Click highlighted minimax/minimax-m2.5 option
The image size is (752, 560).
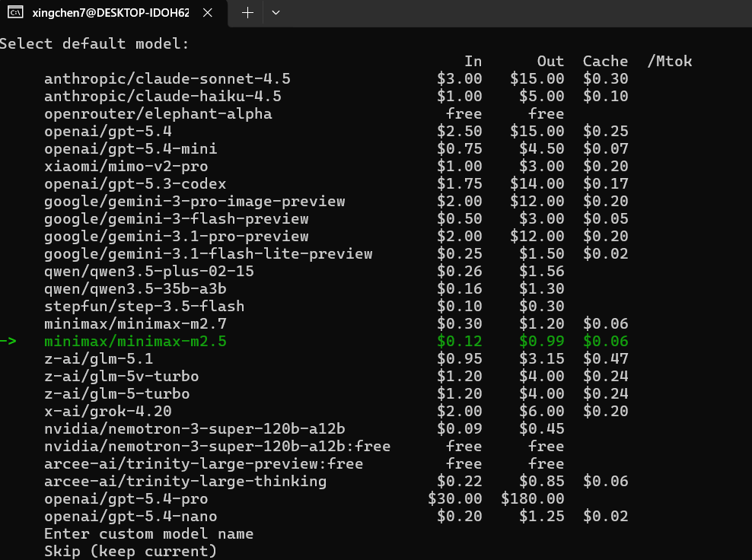coord(135,342)
